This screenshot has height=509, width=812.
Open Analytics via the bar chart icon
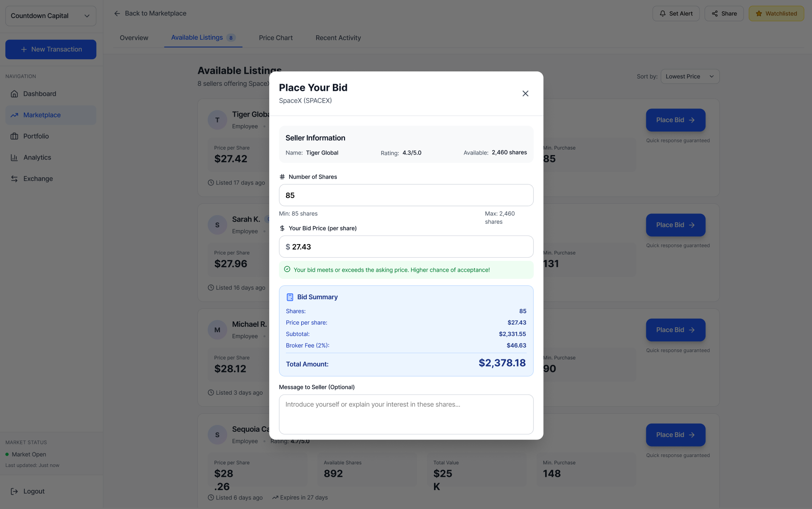[x=14, y=157]
